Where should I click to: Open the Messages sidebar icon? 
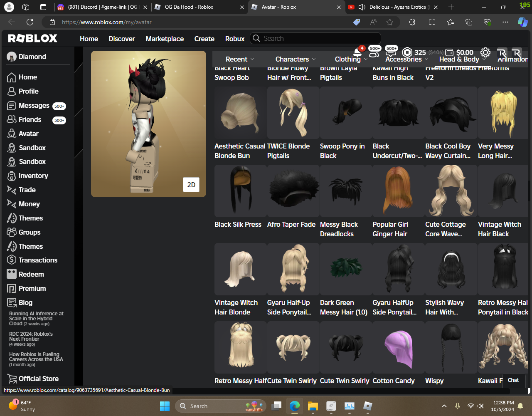coord(12,106)
